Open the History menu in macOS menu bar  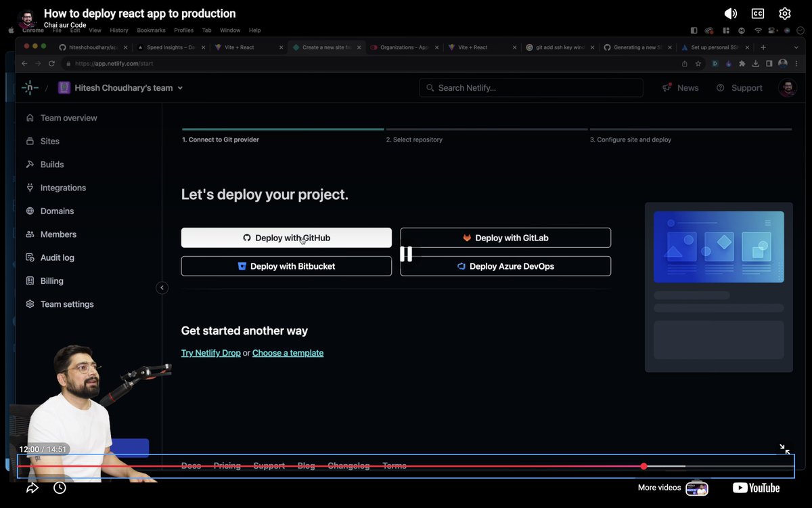pyautogui.click(x=119, y=30)
